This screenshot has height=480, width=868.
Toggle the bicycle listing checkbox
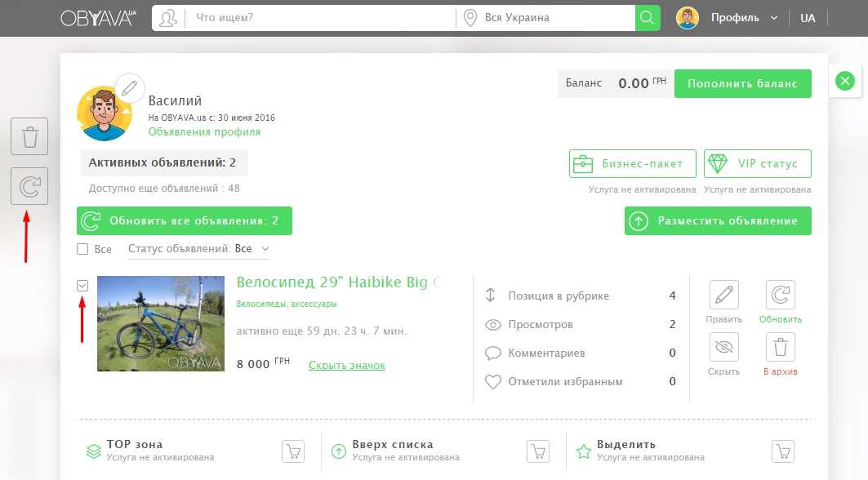(x=82, y=286)
